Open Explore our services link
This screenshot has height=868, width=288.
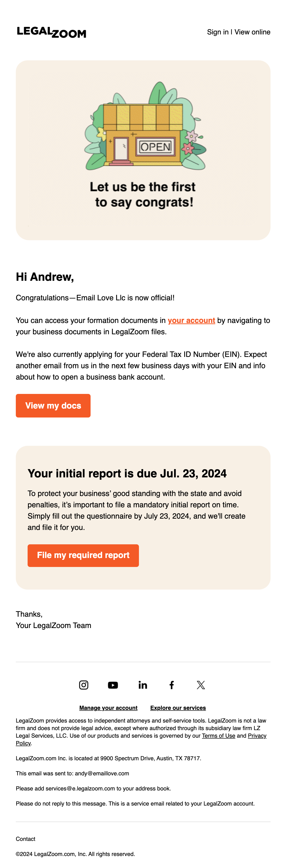(178, 708)
